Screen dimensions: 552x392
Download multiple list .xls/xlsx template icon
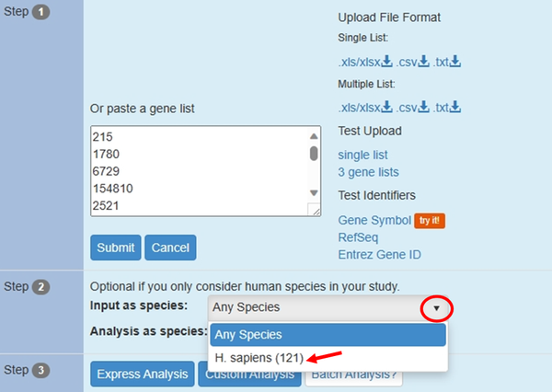coord(387,108)
